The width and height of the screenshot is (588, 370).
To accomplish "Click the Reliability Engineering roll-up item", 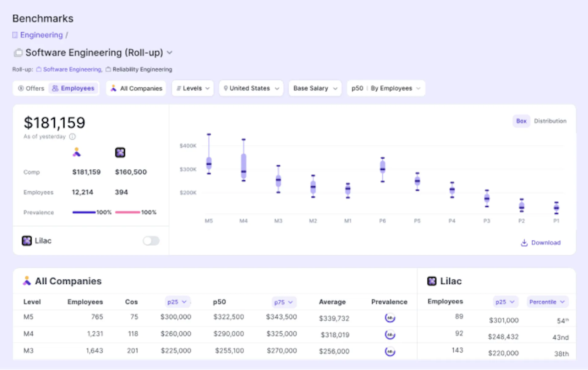I will tap(142, 70).
